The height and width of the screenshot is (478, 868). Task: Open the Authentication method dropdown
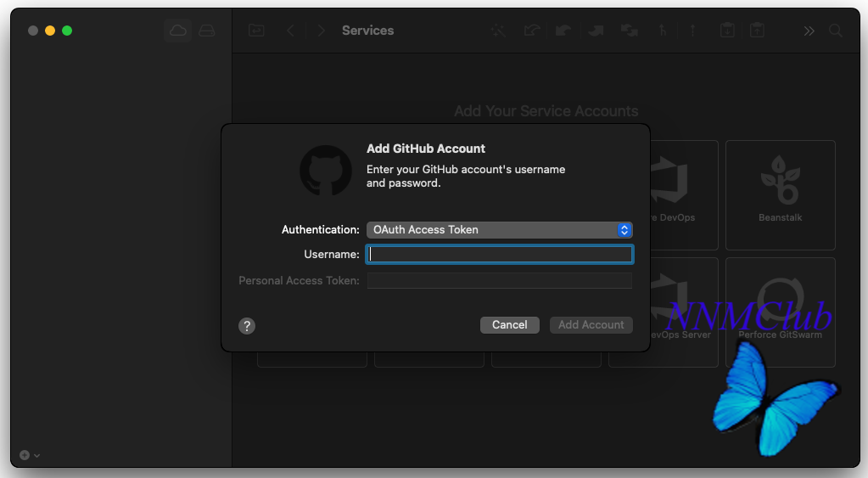pos(499,230)
